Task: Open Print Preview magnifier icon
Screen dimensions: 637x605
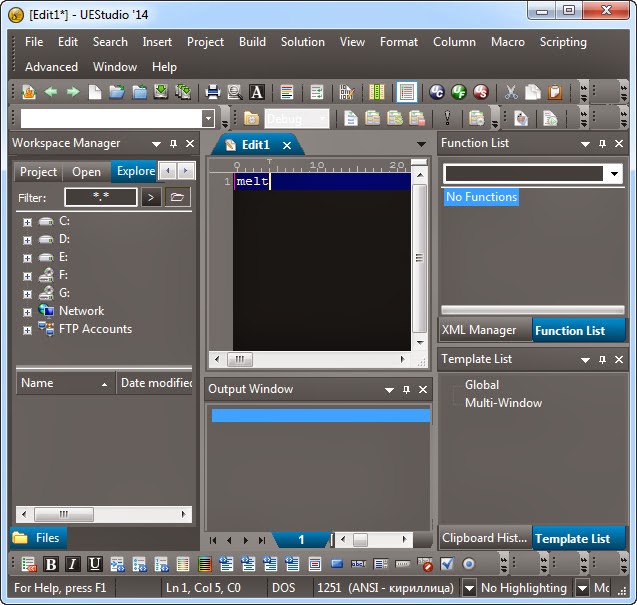Action: click(x=235, y=92)
